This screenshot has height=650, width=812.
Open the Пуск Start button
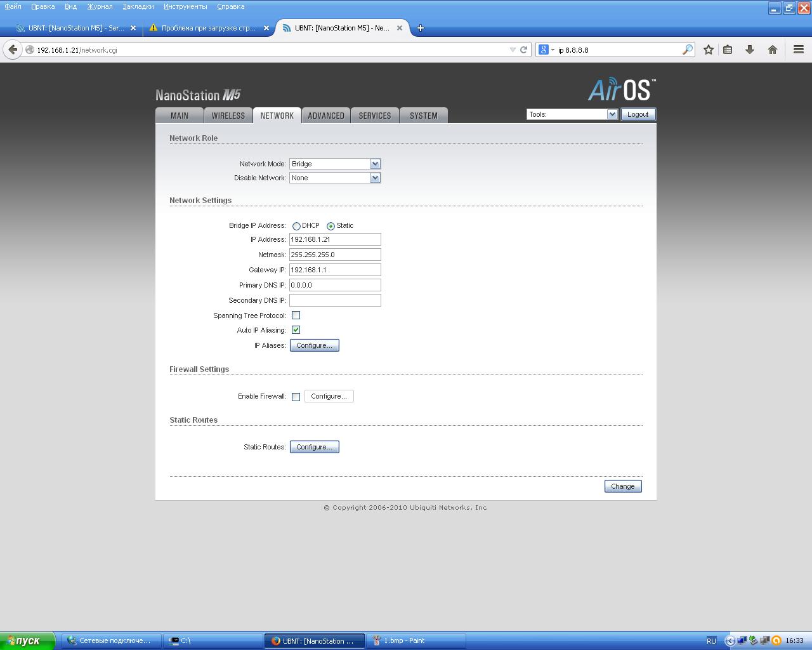pyautogui.click(x=27, y=640)
